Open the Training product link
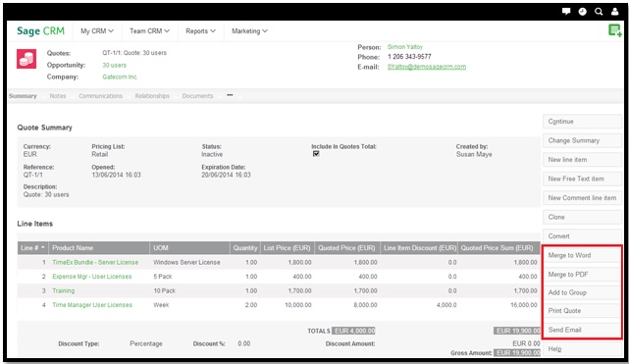The image size is (629, 364). (64, 290)
